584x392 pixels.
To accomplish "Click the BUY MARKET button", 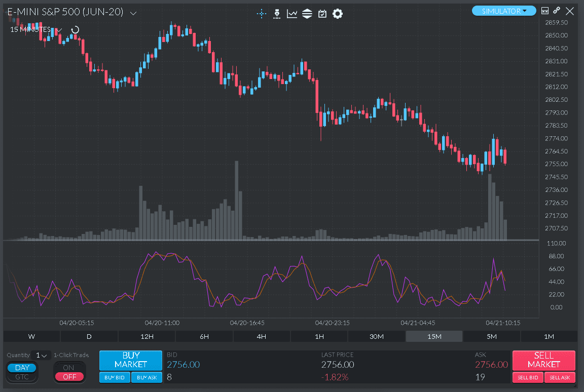I will coord(130,360).
